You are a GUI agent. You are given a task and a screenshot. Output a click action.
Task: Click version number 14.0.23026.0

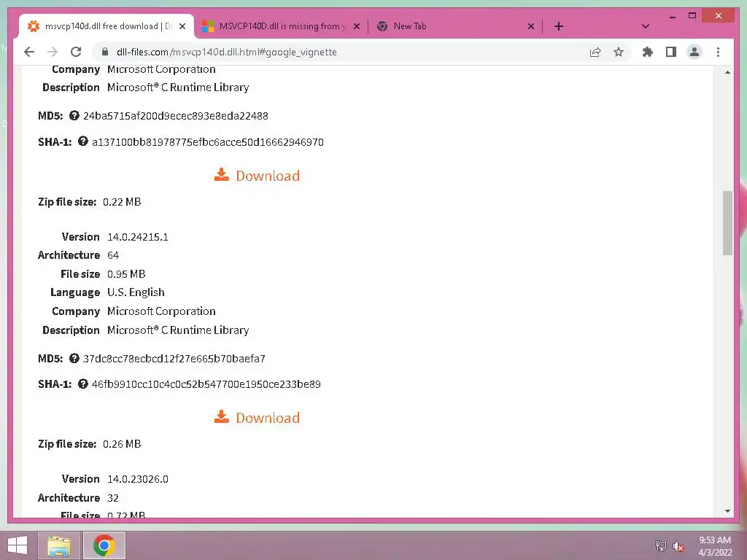point(138,479)
